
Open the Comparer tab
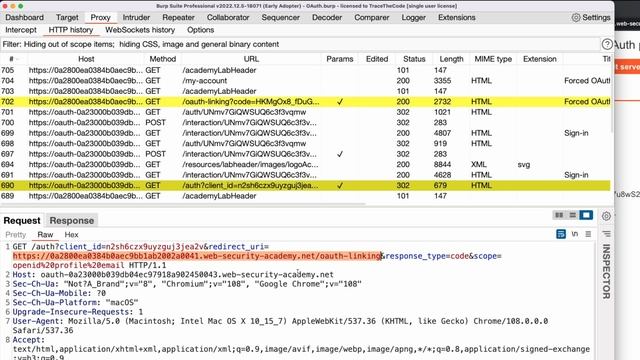coord(371,18)
